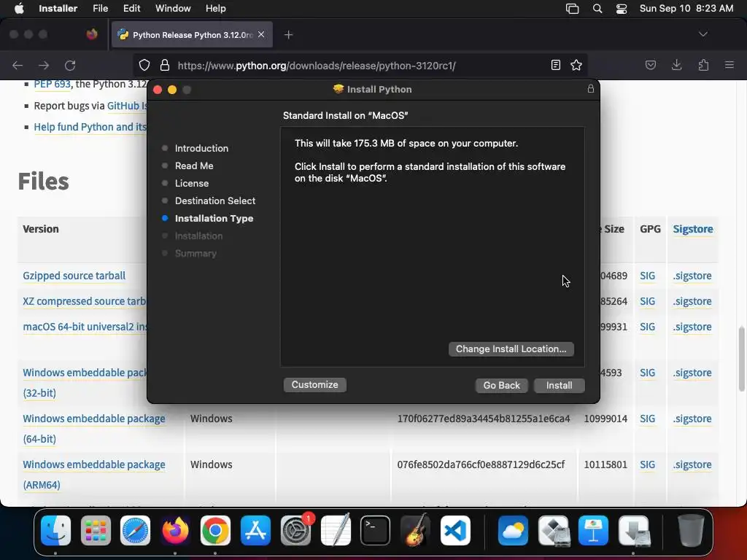The height and width of the screenshot is (560, 747).
Task: Open a new Firefox tab
Action: 288,35
